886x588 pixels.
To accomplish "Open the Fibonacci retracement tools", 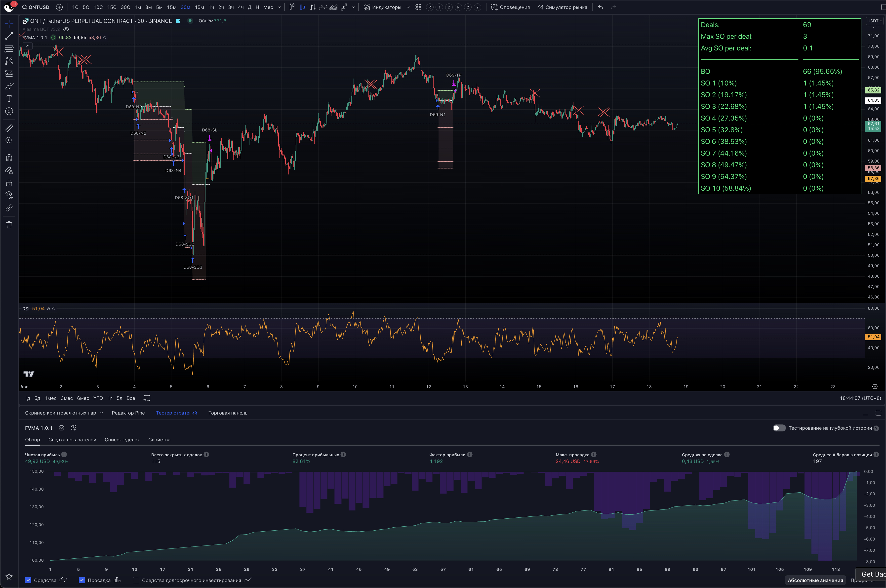I will (9, 48).
